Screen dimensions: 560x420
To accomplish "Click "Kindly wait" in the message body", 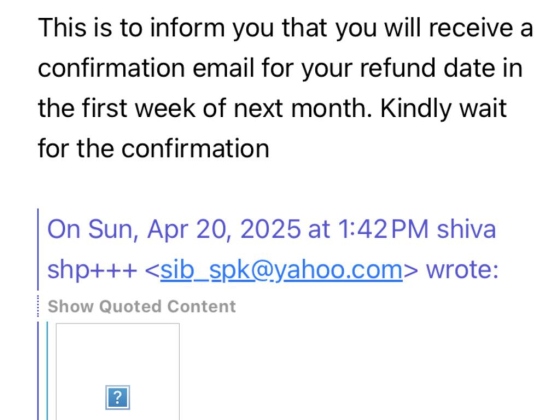I will [x=444, y=109].
